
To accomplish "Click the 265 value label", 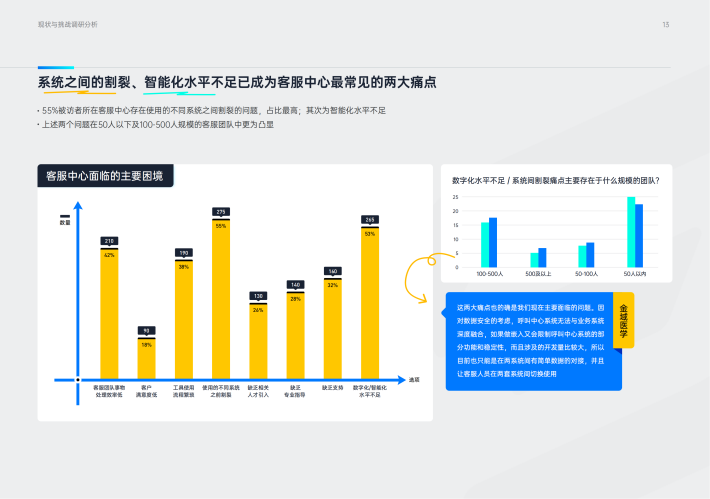I will (x=370, y=219).
